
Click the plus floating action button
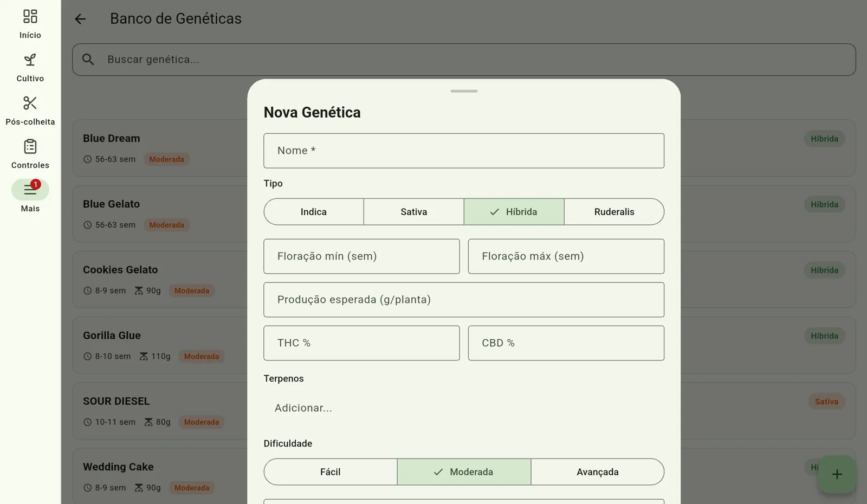click(x=837, y=474)
